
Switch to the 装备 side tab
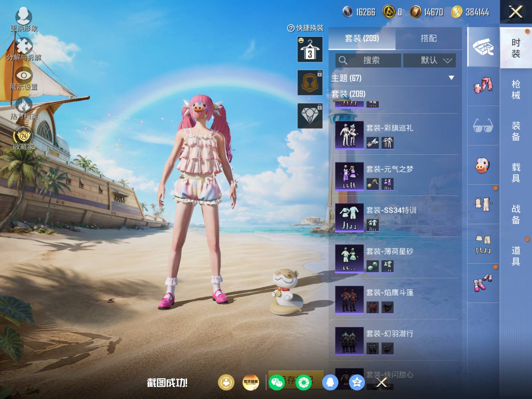[x=516, y=131]
